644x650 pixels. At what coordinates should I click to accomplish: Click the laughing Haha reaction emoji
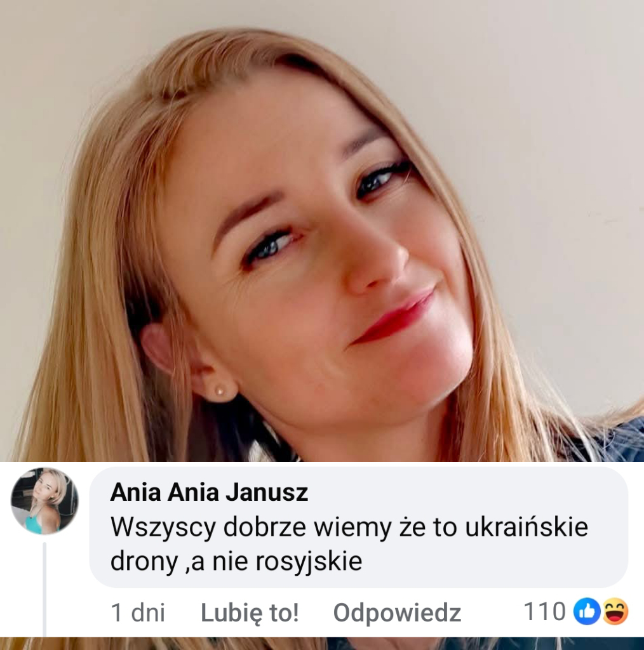click(x=615, y=611)
